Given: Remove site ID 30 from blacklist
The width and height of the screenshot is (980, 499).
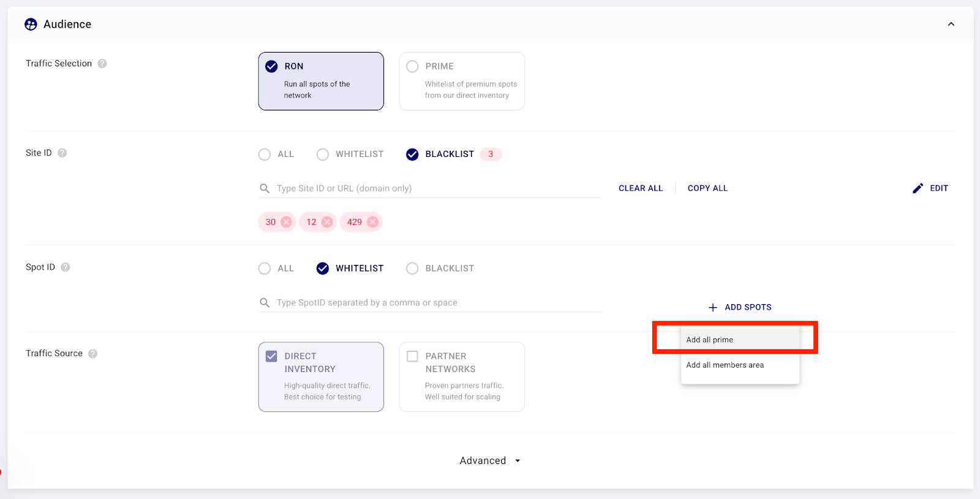Looking at the screenshot, I should point(286,222).
